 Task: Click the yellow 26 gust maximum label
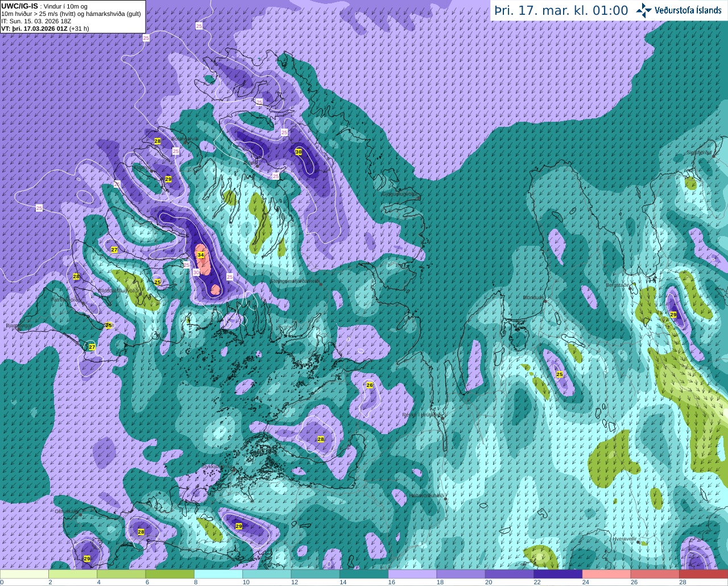tap(370, 385)
